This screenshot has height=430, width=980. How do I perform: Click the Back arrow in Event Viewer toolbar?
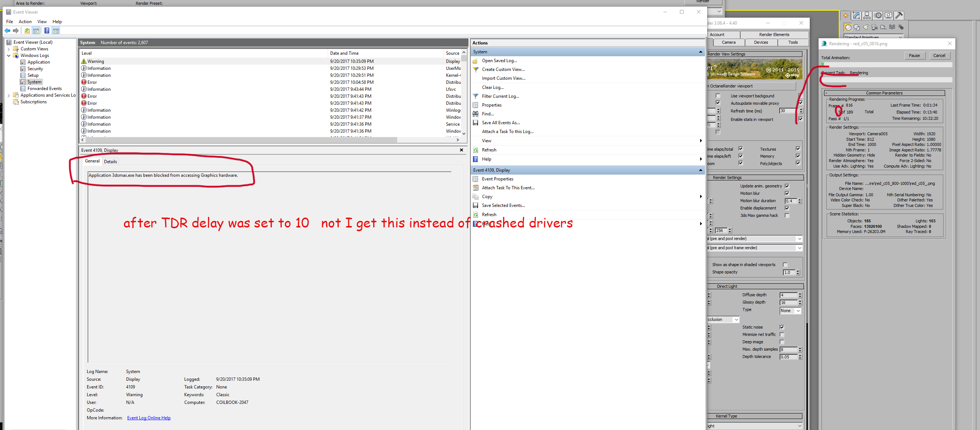point(8,31)
